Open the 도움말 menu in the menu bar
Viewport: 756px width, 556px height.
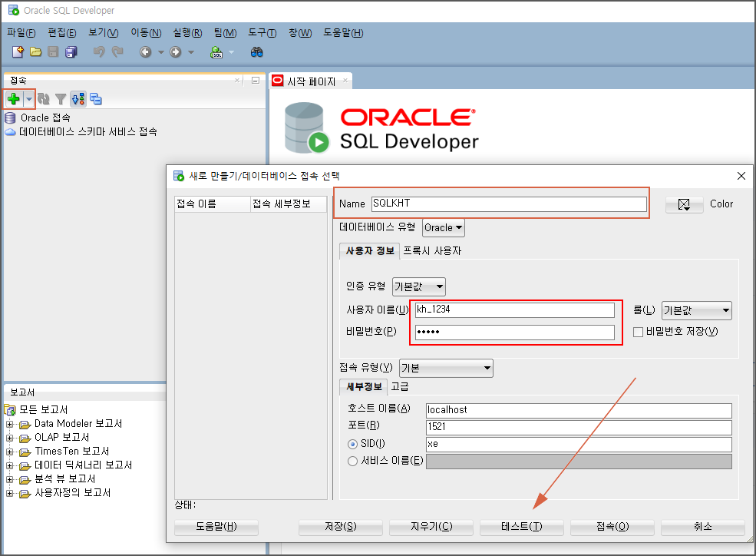click(x=343, y=33)
